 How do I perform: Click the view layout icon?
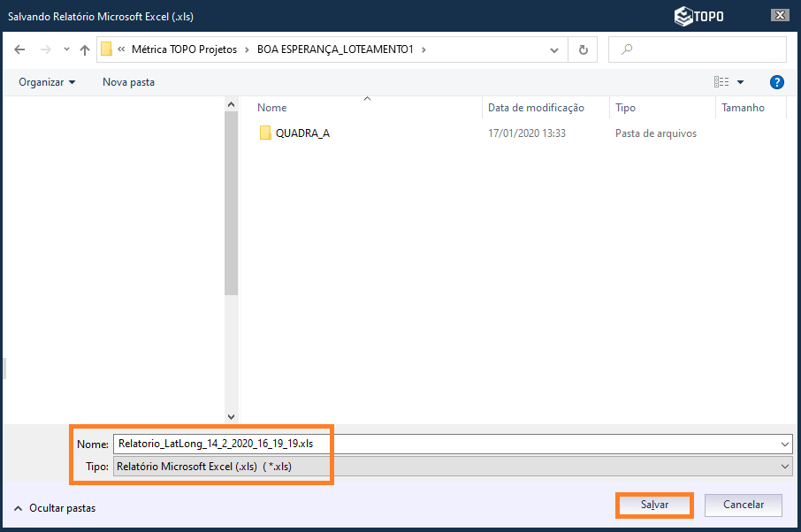[721, 82]
